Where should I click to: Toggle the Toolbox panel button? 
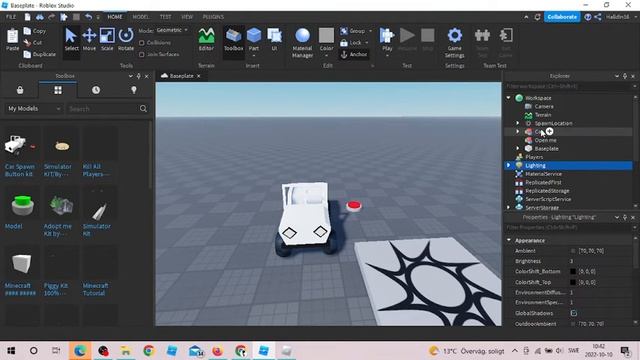233,40
